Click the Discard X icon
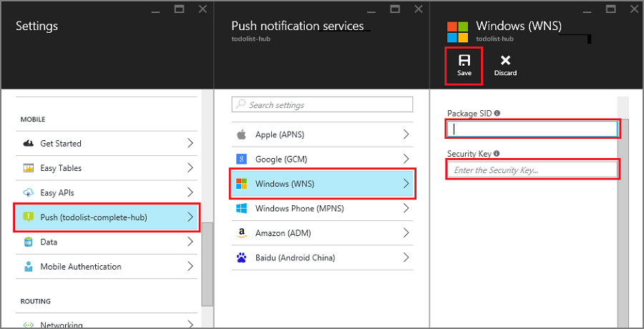The width and height of the screenshot is (644, 329). coord(505,61)
